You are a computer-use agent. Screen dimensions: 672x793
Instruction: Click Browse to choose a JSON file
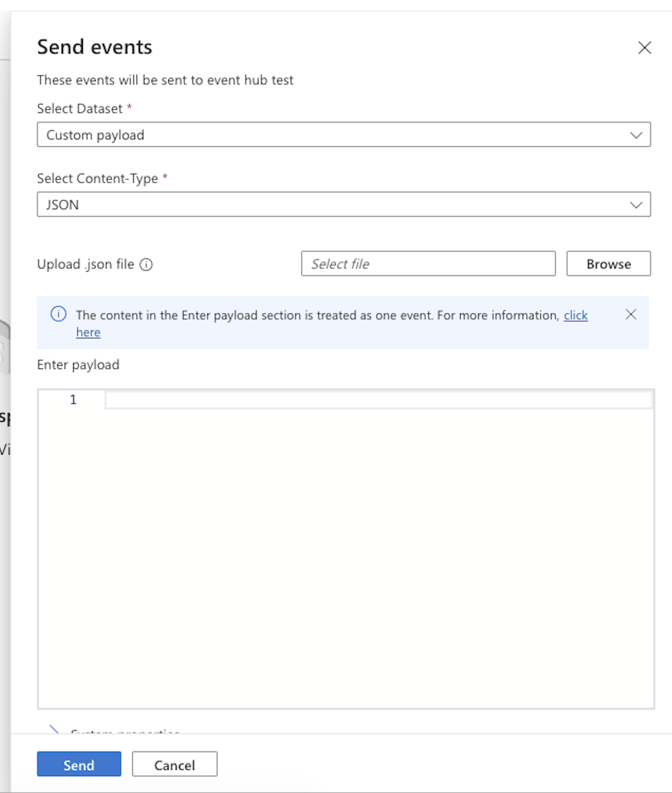[x=608, y=264]
